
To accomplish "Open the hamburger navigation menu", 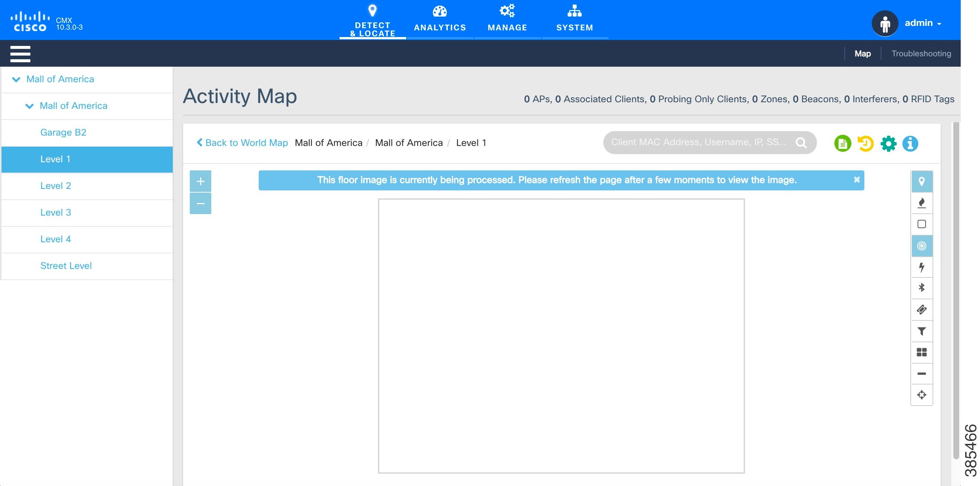I will tap(20, 54).
